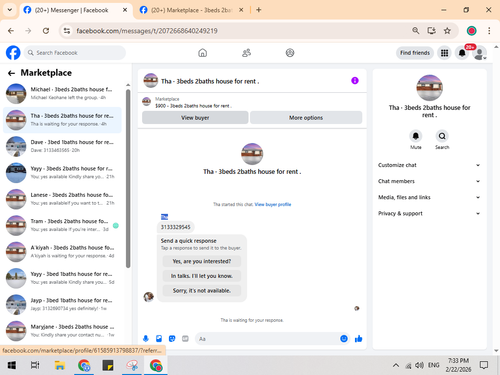Viewport: 500px width, 375px height.
Task: Open the notifications bell icon
Action: 462,53
